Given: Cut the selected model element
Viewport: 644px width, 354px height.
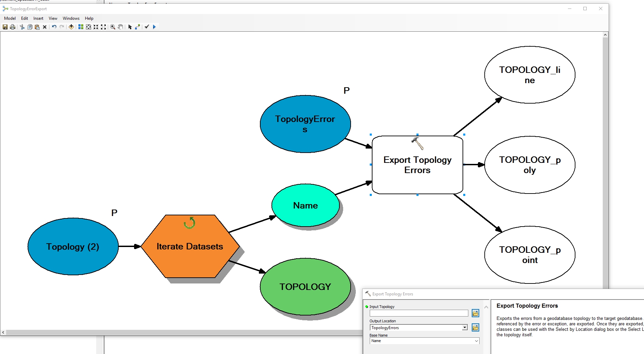Looking at the screenshot, I should pyautogui.click(x=22, y=27).
